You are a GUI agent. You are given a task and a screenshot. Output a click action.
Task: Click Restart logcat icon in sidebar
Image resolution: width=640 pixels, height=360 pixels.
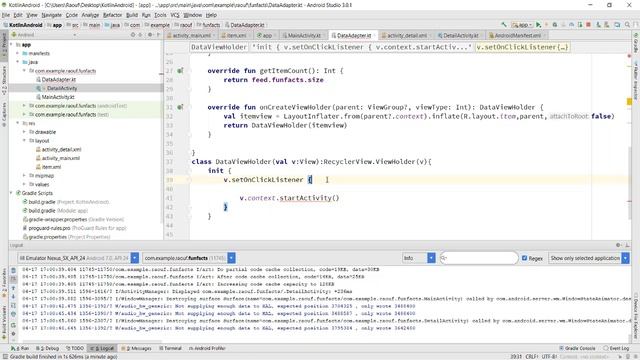(13, 325)
